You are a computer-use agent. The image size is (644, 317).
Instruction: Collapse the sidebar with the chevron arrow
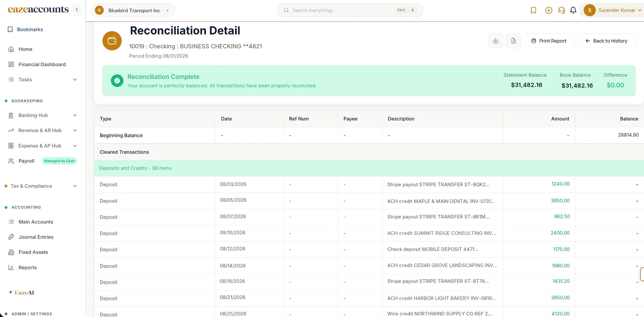[76, 10]
